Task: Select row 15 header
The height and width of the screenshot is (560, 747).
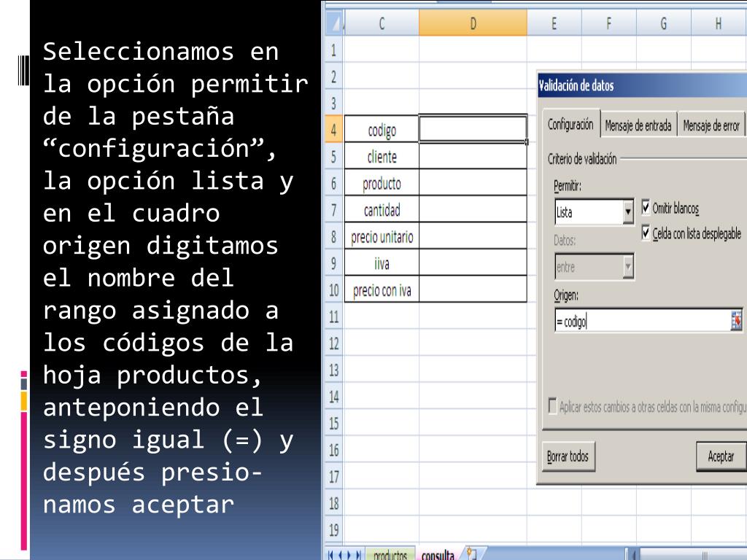Action: point(334,422)
